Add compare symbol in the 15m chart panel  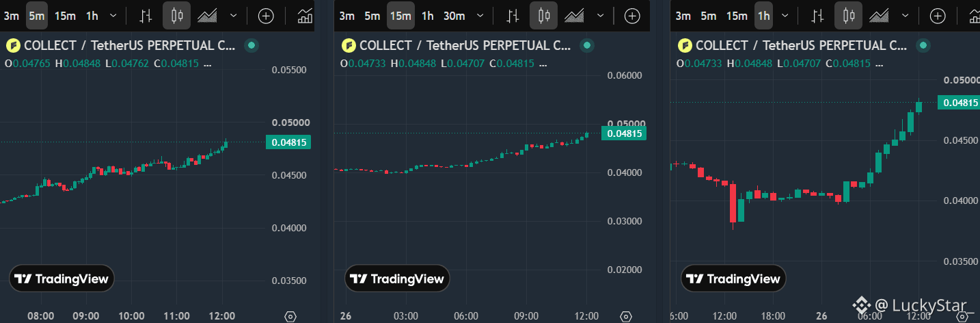tap(633, 16)
